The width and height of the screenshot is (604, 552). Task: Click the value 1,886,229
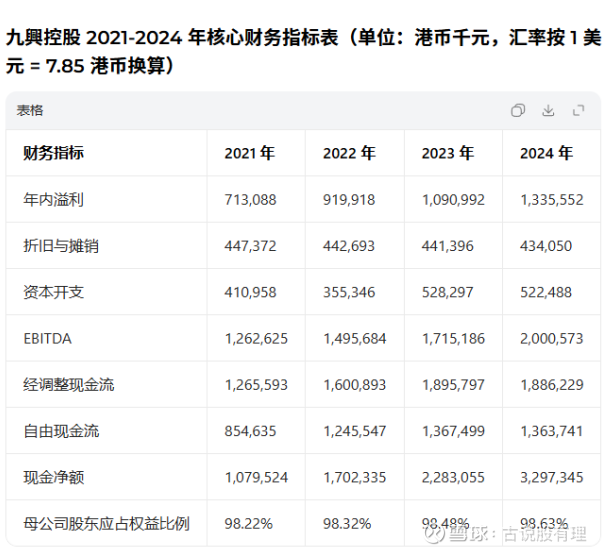(x=552, y=385)
